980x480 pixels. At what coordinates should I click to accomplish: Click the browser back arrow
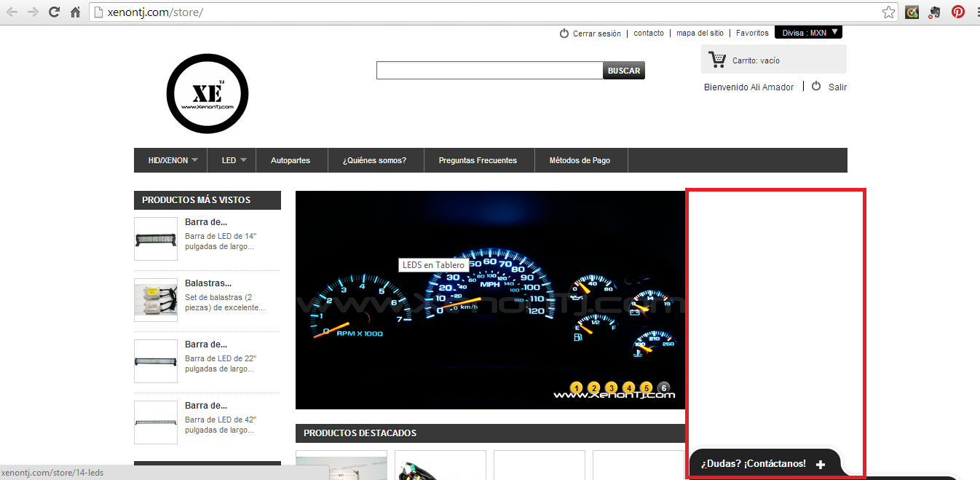point(12,12)
